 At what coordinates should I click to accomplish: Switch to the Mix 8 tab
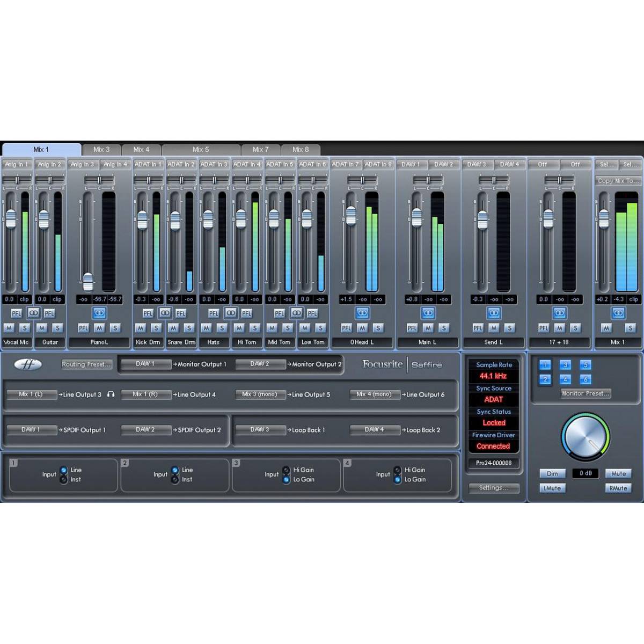(301, 150)
